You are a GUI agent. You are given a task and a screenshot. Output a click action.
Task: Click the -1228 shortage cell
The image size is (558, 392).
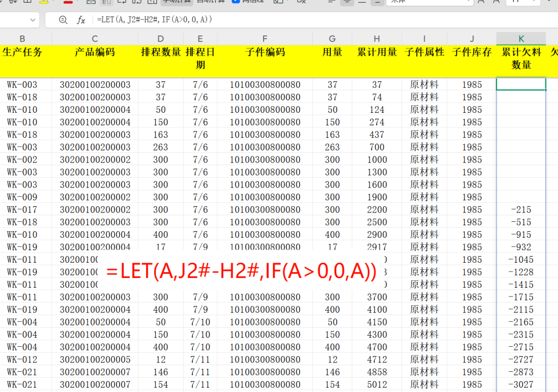click(x=521, y=272)
